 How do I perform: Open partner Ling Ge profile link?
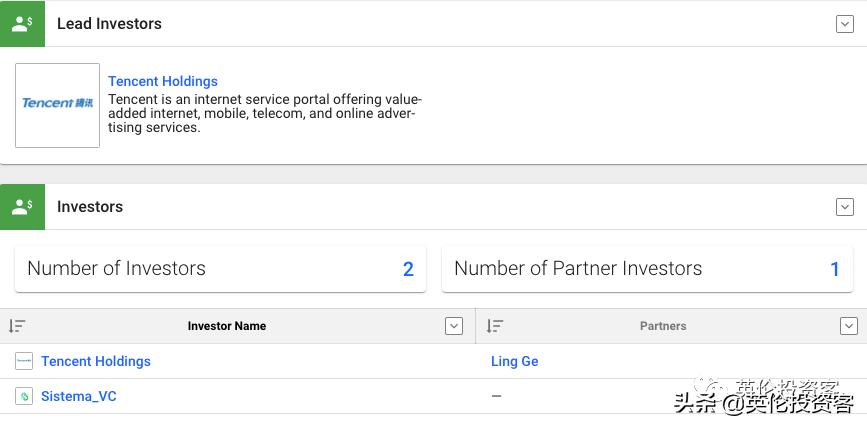(514, 361)
